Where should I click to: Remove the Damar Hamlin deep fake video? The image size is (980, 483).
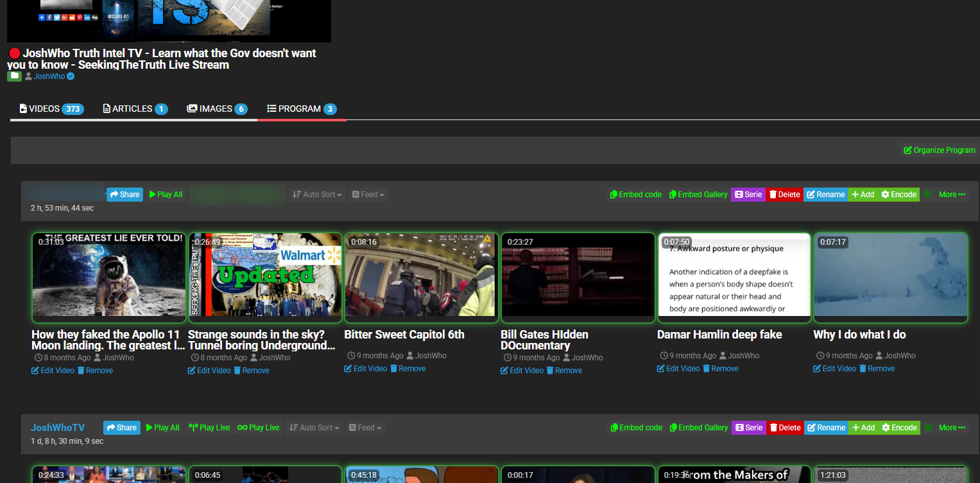(720, 369)
